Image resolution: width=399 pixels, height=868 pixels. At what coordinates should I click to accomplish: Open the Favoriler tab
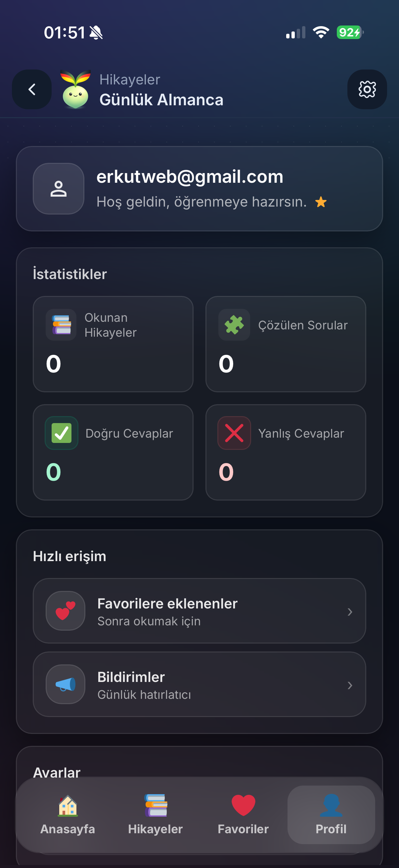tap(243, 815)
